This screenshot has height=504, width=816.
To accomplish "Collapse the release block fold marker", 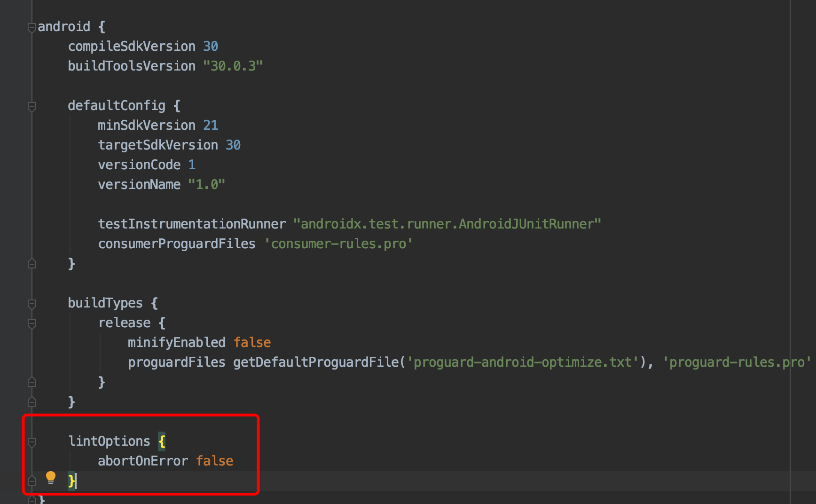I will pyautogui.click(x=32, y=324).
